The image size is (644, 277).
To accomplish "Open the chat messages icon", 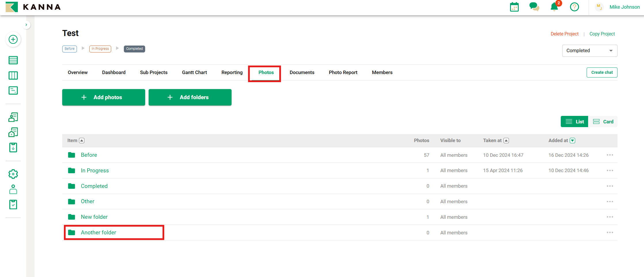I will [534, 7].
